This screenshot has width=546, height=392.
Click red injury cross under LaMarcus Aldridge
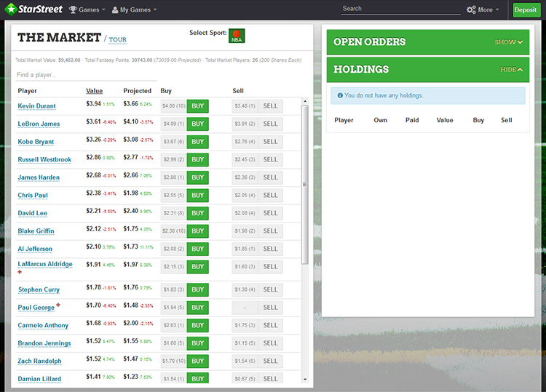[x=20, y=272]
